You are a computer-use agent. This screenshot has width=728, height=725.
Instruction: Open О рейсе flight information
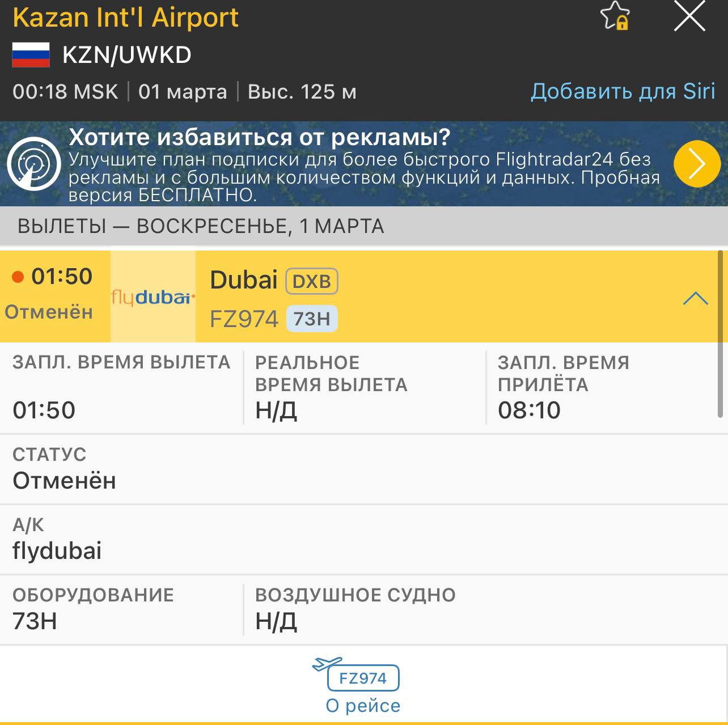[363, 706]
